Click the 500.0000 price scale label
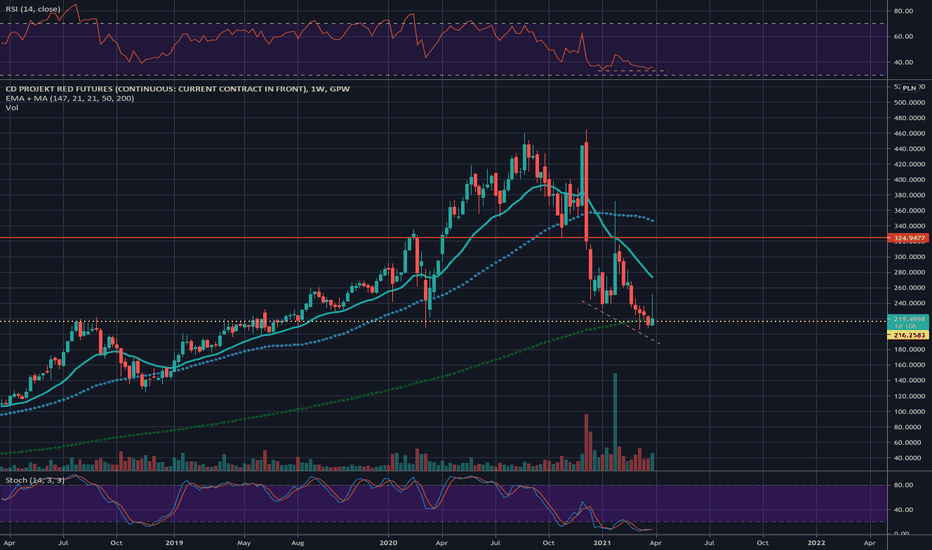 (909, 102)
